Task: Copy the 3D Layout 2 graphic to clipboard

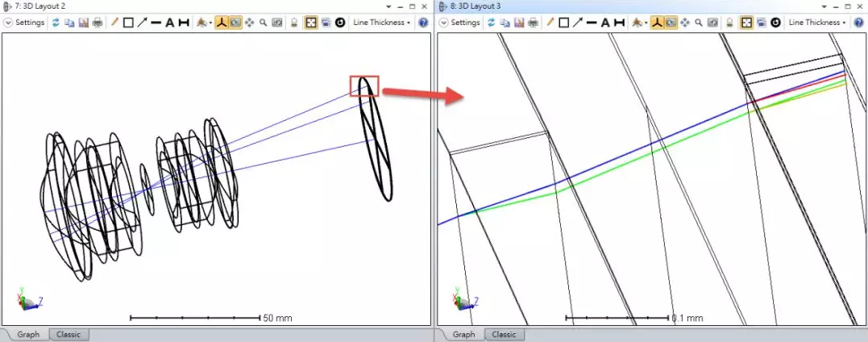Action: (x=70, y=23)
